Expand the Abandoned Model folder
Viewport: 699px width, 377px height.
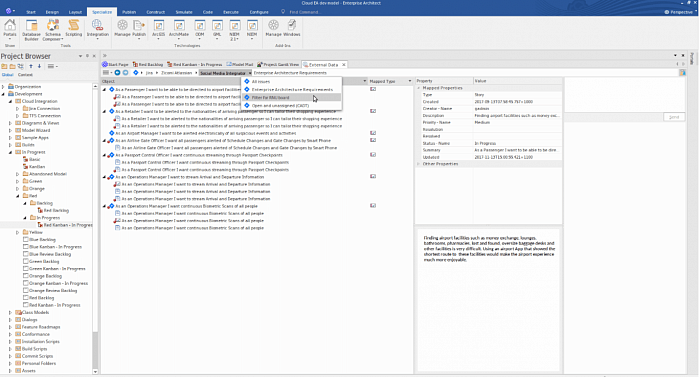18,174
